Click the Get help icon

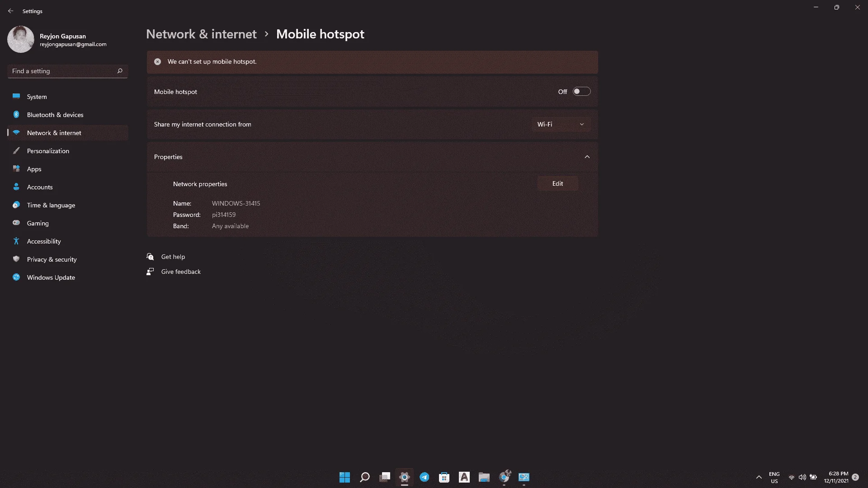tap(150, 257)
